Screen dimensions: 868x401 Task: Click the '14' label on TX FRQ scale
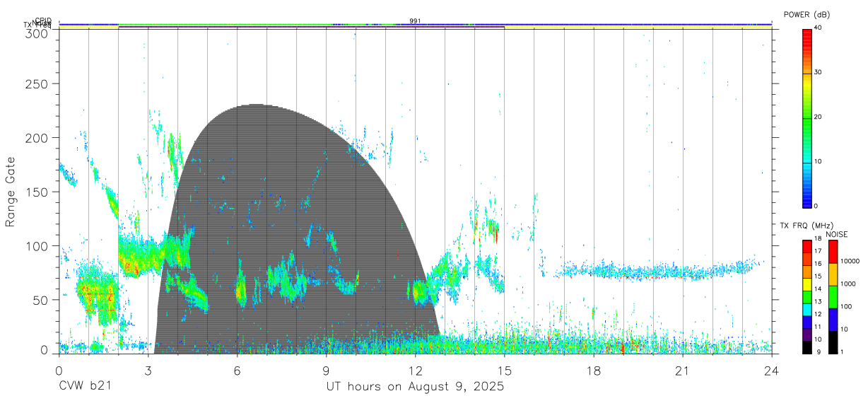point(818,289)
